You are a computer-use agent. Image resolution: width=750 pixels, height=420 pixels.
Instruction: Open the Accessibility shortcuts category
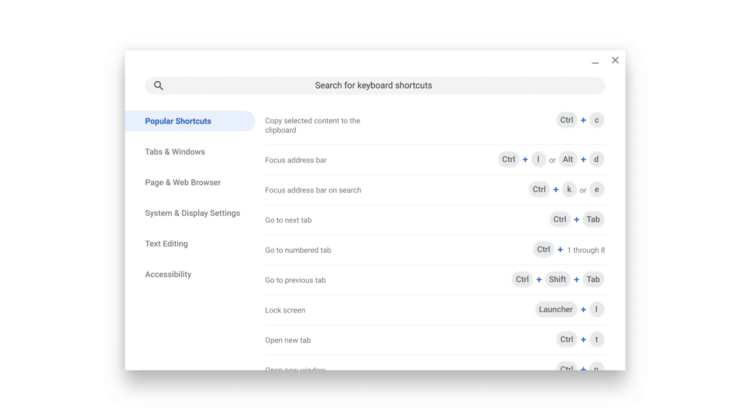(168, 274)
